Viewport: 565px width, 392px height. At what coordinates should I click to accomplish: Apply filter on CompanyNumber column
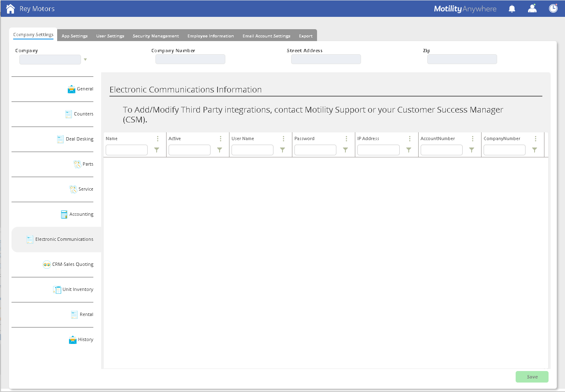tap(535, 150)
